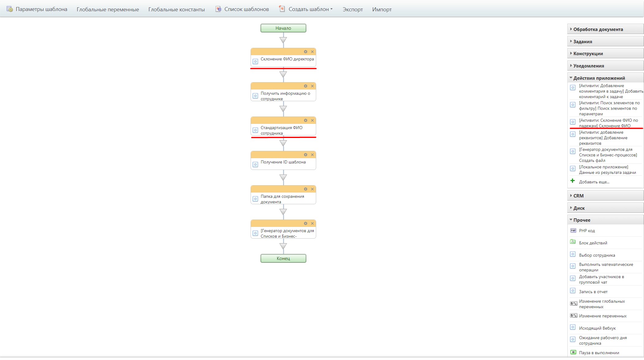Remove the Папка для сохранения документа block
Screen dimensions: 644x360
(x=312, y=189)
